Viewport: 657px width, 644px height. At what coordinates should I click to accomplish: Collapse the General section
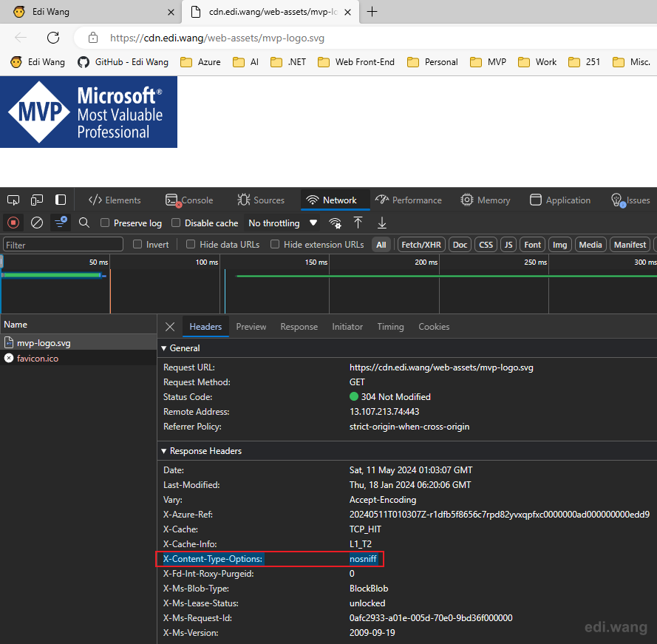click(x=164, y=348)
